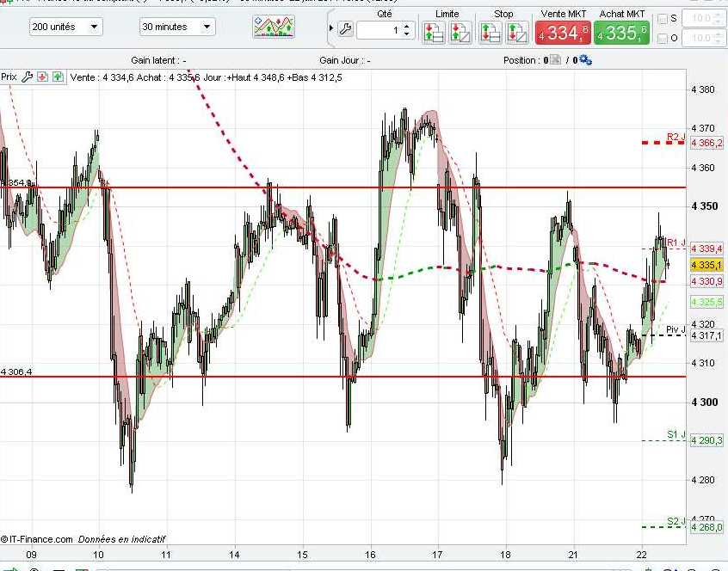This screenshot has width=728, height=571.
Task: Enable the O checkbox
Action: pyautogui.click(x=663, y=38)
